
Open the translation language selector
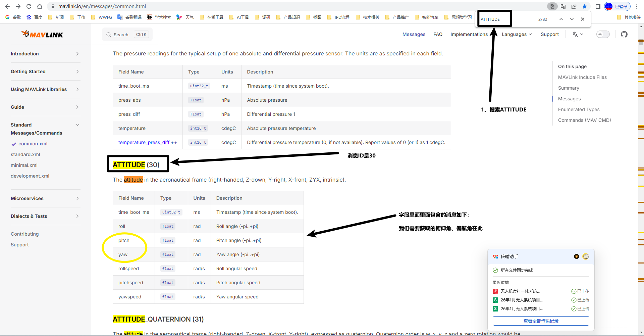tap(578, 34)
